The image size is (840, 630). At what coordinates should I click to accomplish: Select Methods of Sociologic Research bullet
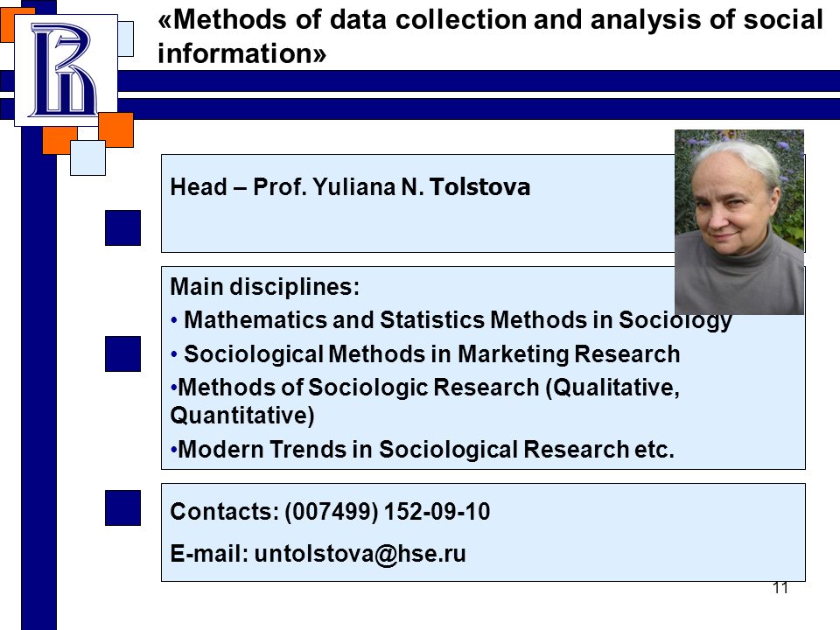pyautogui.click(x=425, y=401)
